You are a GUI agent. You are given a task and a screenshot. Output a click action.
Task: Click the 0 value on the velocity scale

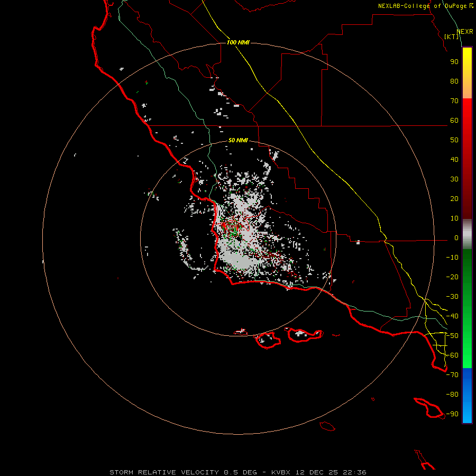point(456,237)
